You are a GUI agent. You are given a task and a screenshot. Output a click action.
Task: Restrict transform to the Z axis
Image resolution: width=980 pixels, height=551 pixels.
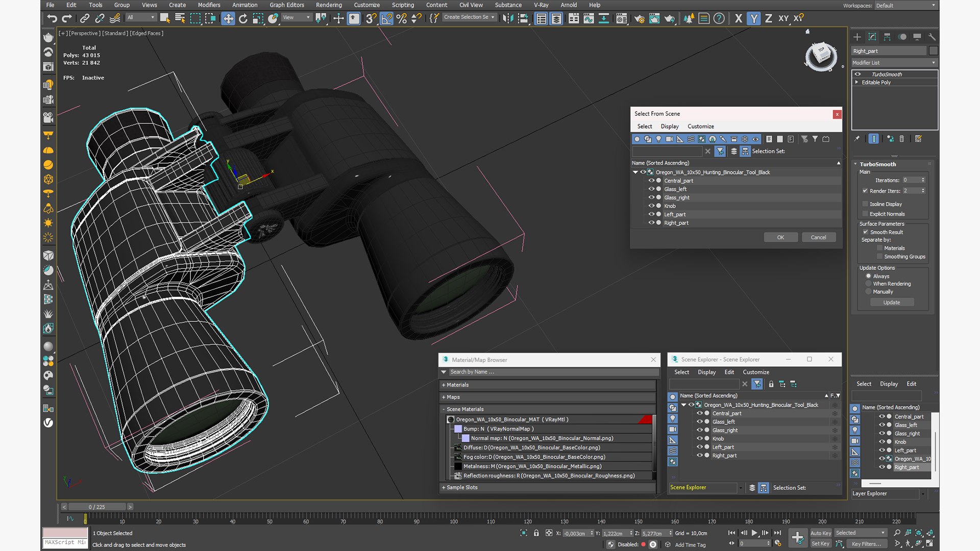click(x=768, y=18)
